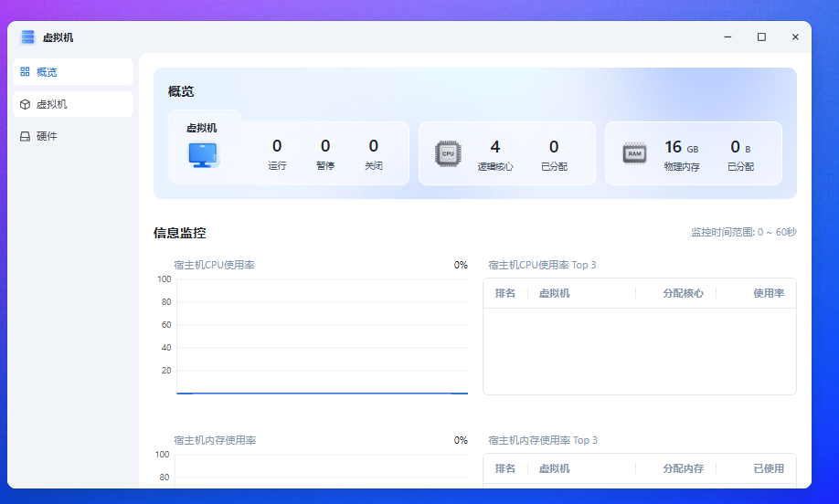Click 排名 header in CPU Top 3 table

click(x=505, y=293)
